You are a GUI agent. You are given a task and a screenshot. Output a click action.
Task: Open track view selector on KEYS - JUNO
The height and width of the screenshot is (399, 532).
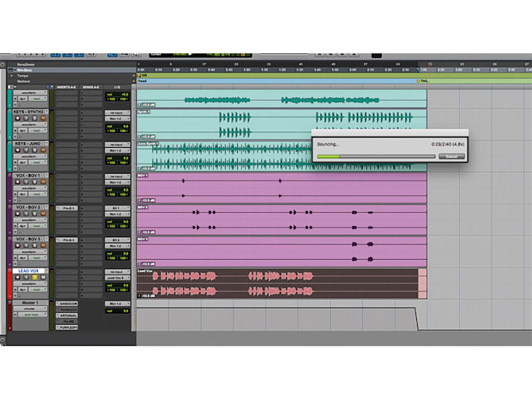tap(29, 156)
